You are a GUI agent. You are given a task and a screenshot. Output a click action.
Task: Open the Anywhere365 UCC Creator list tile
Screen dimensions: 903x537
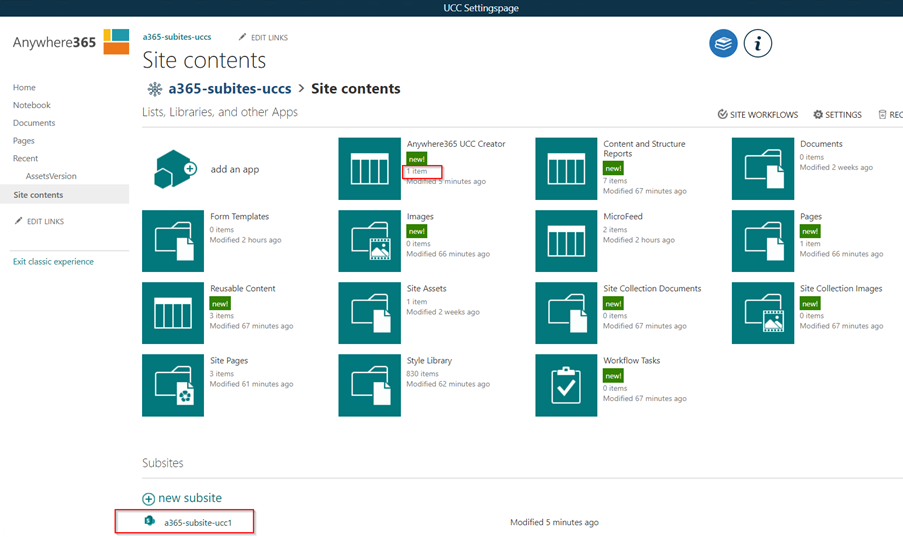pyautogui.click(x=369, y=169)
